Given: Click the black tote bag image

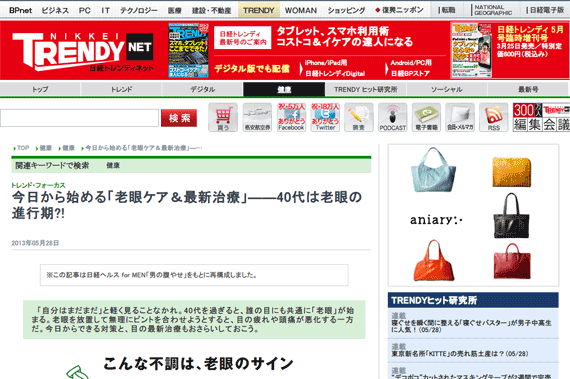Looking at the screenshot, I should pos(511,215).
